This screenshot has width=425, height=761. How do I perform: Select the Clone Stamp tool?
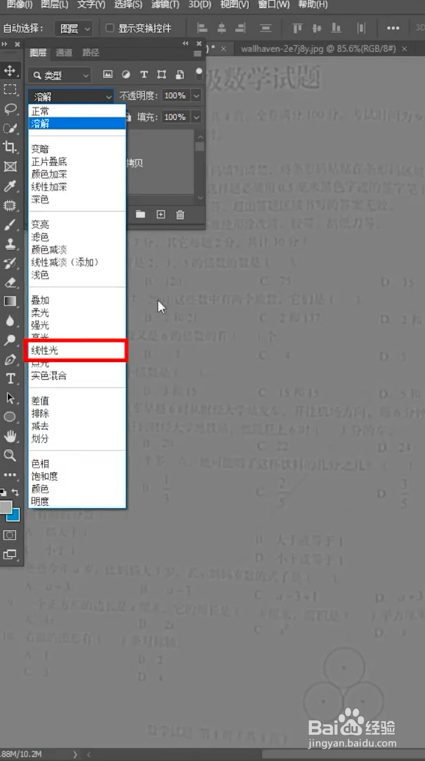10,244
